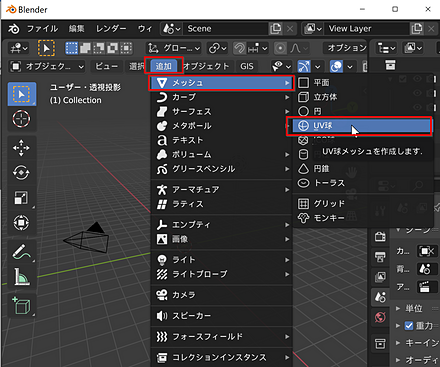
Task: Open the GIS menu button
Action: click(247, 66)
